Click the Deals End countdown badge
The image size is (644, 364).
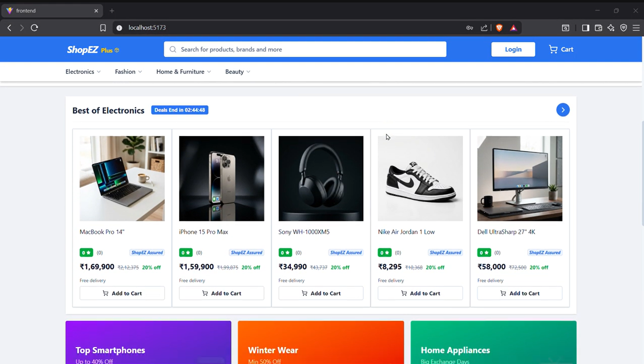click(180, 110)
